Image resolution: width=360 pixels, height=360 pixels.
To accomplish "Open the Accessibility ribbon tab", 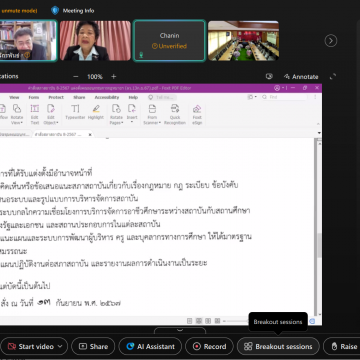I will click(107, 97).
